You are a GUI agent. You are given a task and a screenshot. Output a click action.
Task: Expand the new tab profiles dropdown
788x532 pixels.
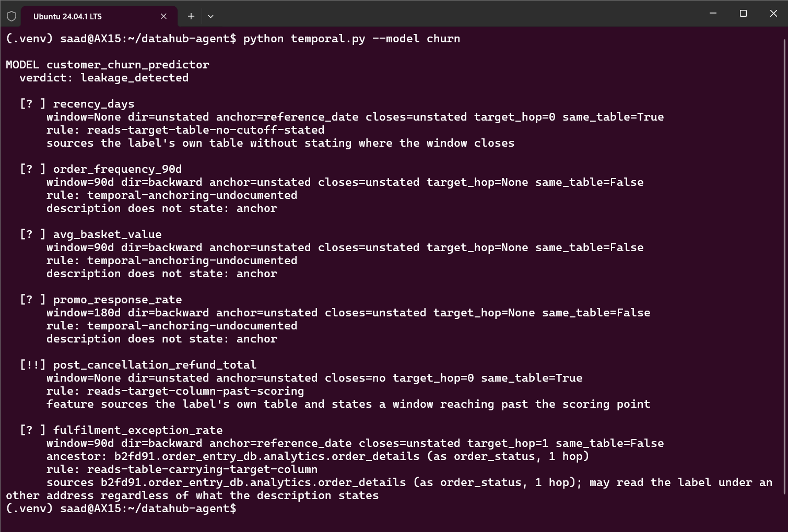tap(210, 16)
